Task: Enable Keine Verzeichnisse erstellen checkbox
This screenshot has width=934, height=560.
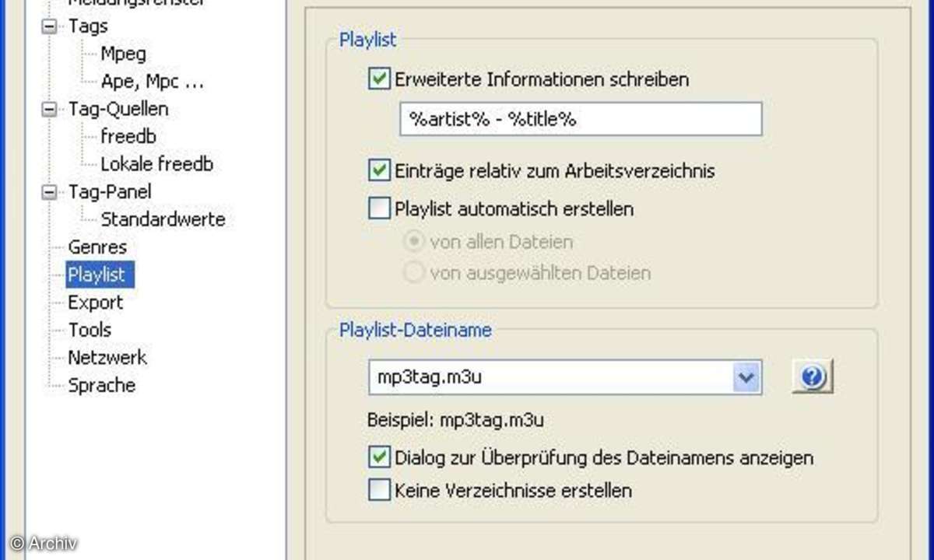Action: [379, 491]
